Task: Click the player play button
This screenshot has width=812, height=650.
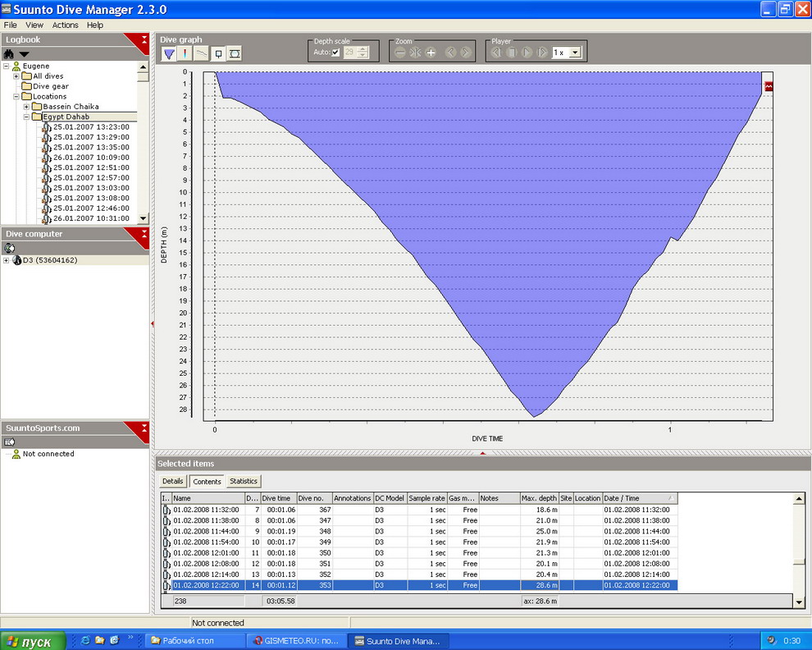Action: coord(527,53)
